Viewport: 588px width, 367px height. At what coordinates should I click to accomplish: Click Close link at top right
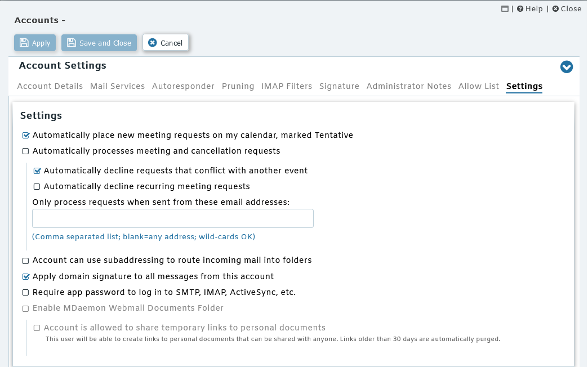567,8
